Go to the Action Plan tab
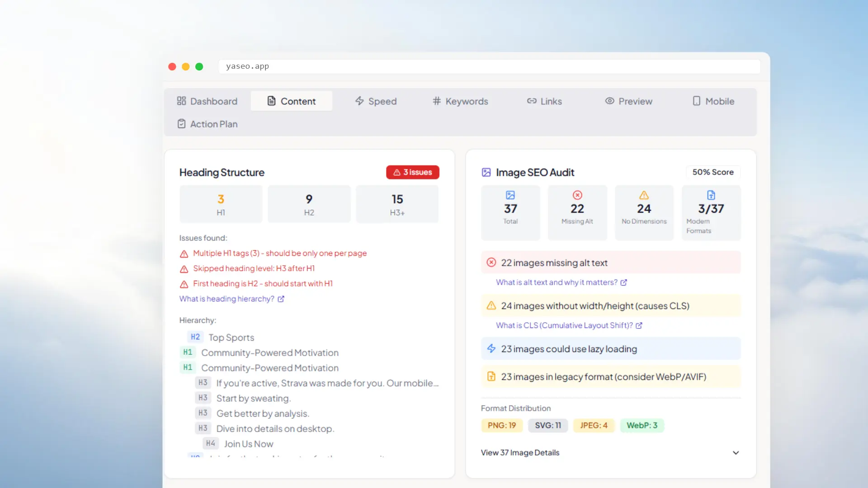 pyautogui.click(x=207, y=124)
